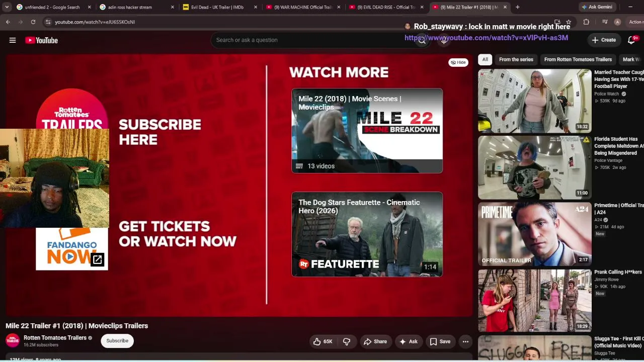Open the Chrome profile avatar
This screenshot has height=362, width=644.
[617, 22]
